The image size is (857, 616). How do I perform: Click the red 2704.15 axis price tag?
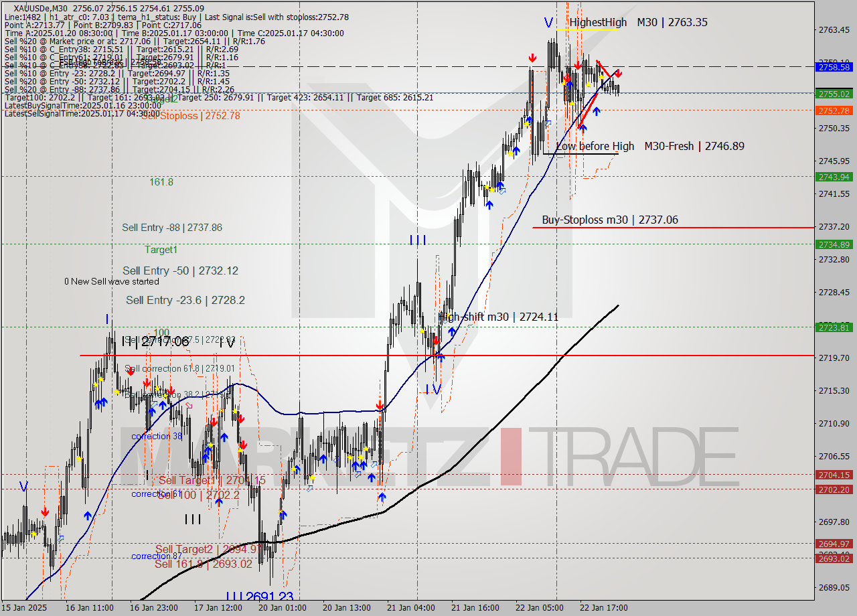pos(834,475)
